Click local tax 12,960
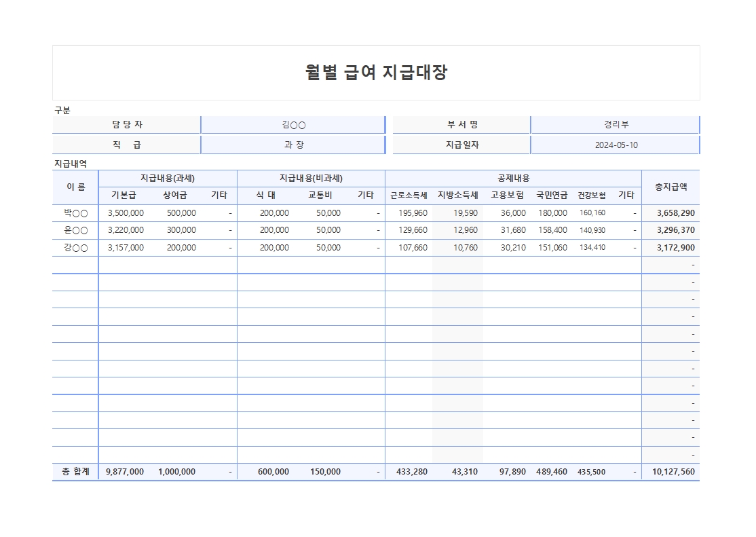The height and width of the screenshot is (537, 756). tap(466, 231)
